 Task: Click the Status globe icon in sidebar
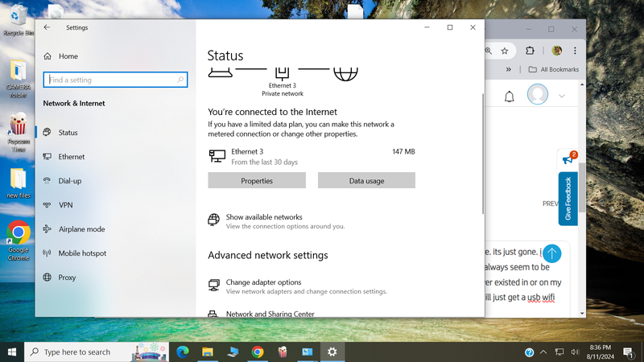(47, 132)
